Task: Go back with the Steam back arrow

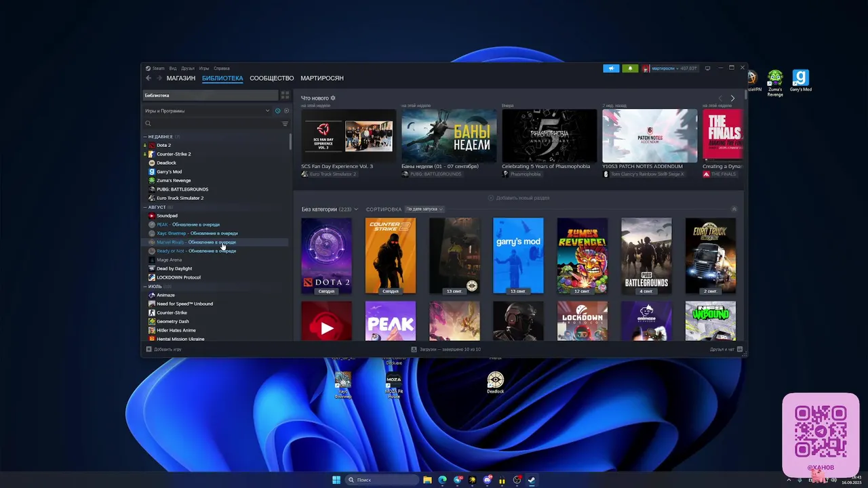Action: pyautogui.click(x=149, y=78)
